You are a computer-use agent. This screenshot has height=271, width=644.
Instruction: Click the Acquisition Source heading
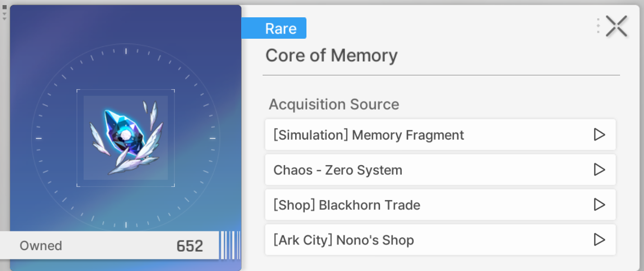[334, 104]
